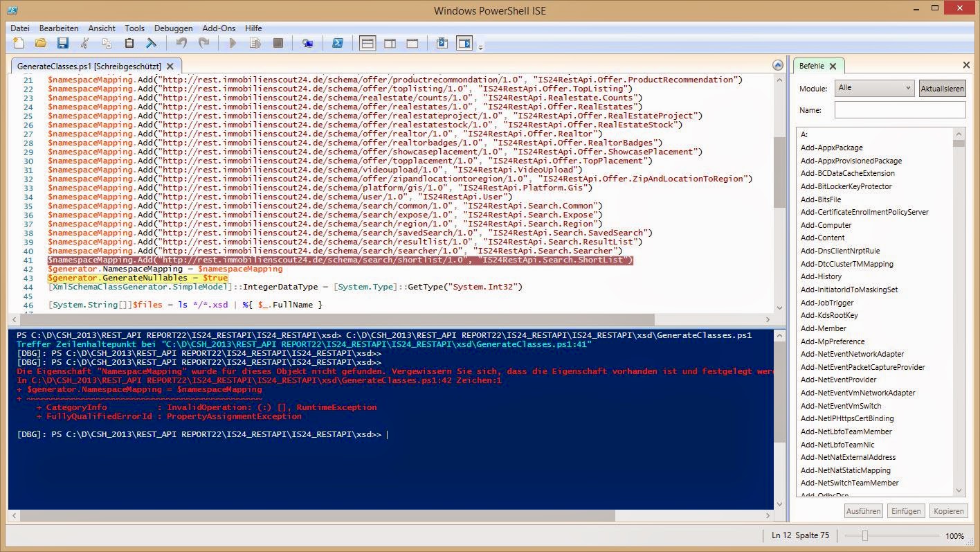Run selection with the toolbar icon
The image size is (980, 552).
tap(255, 44)
